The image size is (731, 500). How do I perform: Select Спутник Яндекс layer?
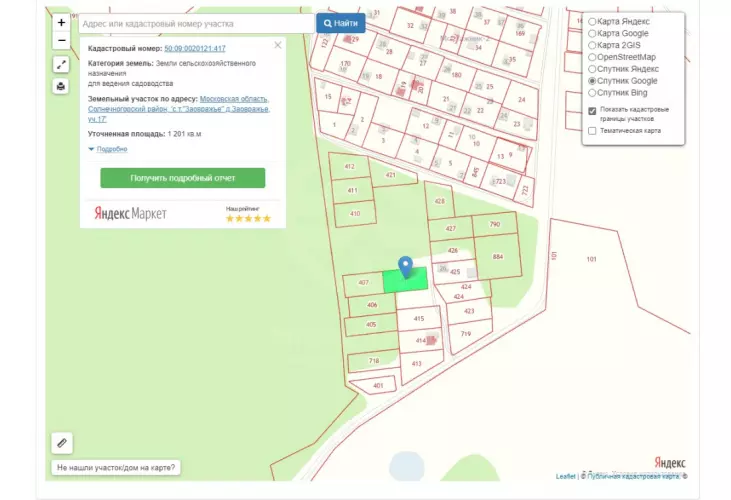point(592,69)
